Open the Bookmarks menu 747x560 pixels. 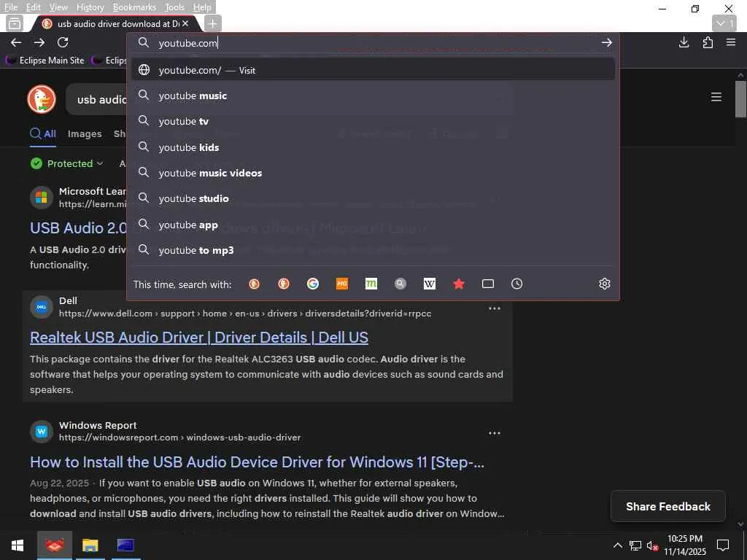pyautogui.click(x=134, y=7)
